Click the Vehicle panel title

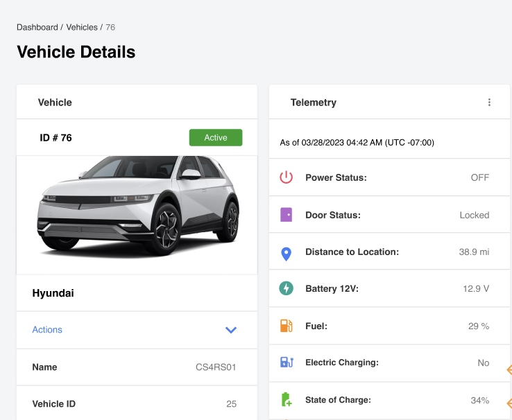[x=55, y=103]
